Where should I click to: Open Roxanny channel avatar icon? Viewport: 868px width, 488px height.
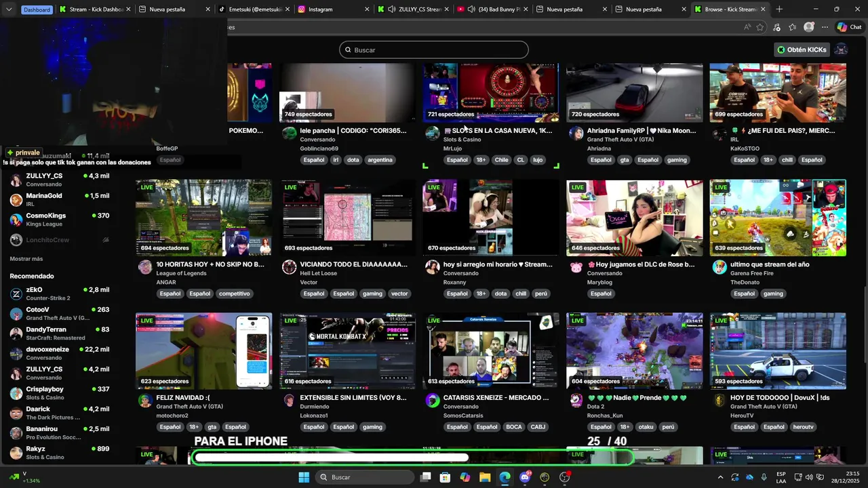pyautogui.click(x=433, y=267)
